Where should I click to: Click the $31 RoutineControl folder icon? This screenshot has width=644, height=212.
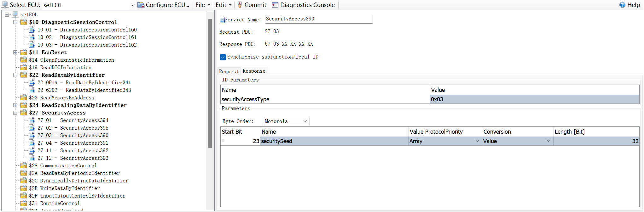[24, 203]
